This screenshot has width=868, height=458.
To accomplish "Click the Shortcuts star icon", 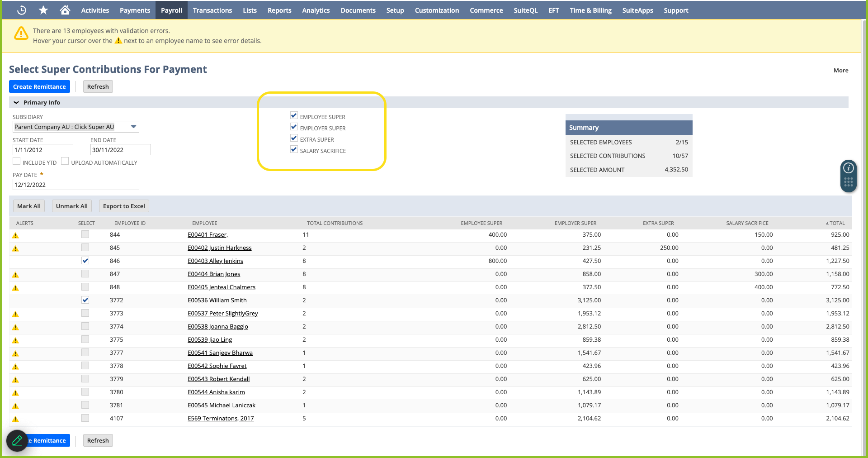I will [x=43, y=10].
